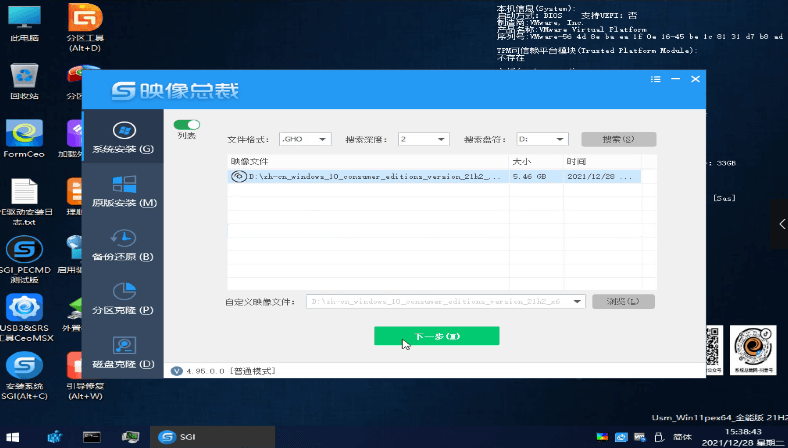Close the 映像总裁 window
The image size is (788, 448).
[x=696, y=79]
